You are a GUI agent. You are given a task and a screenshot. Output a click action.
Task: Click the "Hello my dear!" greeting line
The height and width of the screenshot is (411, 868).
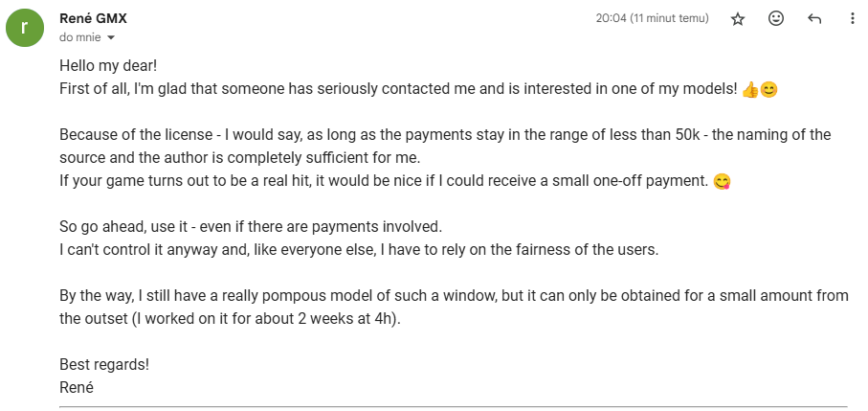click(x=108, y=66)
